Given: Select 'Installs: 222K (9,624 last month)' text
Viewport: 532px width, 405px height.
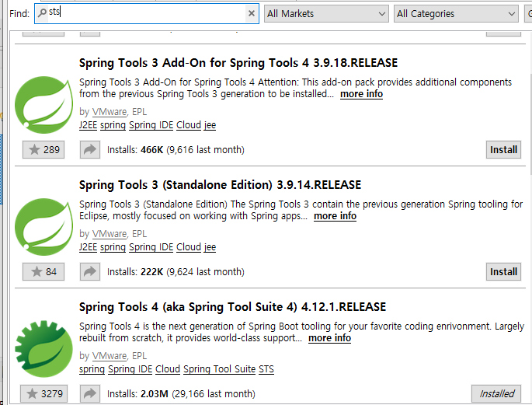Looking at the screenshot, I should (176, 271).
